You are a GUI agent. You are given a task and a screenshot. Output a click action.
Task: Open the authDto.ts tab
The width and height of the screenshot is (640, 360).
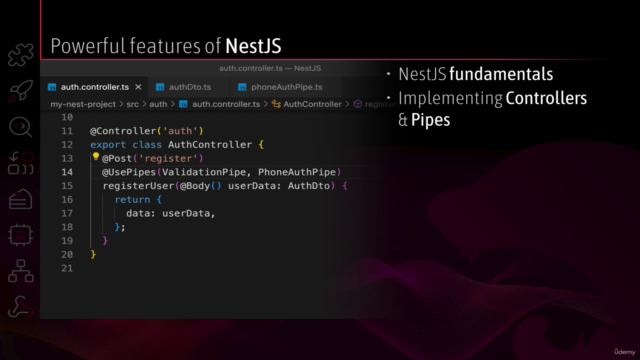tap(190, 87)
